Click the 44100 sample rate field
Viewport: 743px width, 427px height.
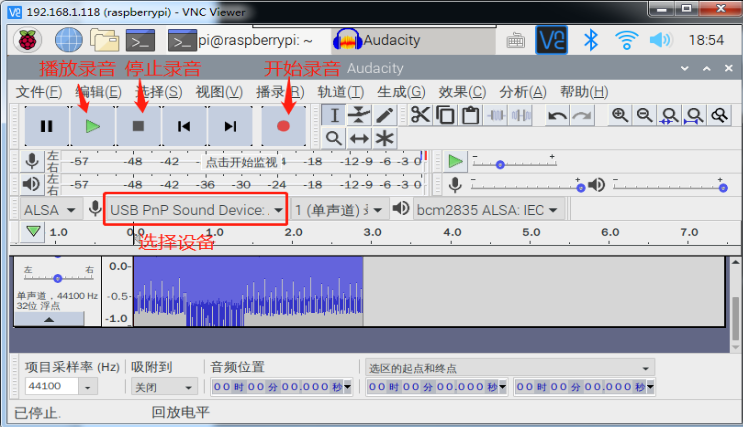(52, 386)
